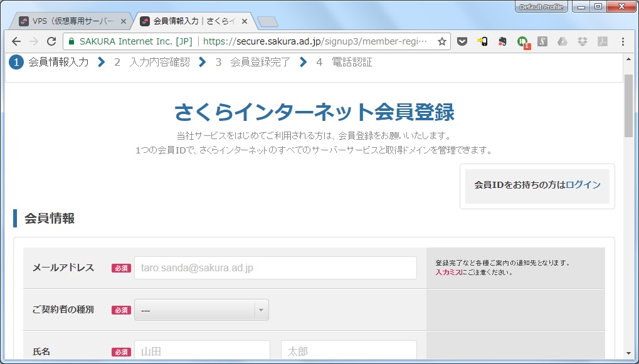Open the Chrome three-dot menu
This screenshot has width=639, height=364.
pos(623,41)
